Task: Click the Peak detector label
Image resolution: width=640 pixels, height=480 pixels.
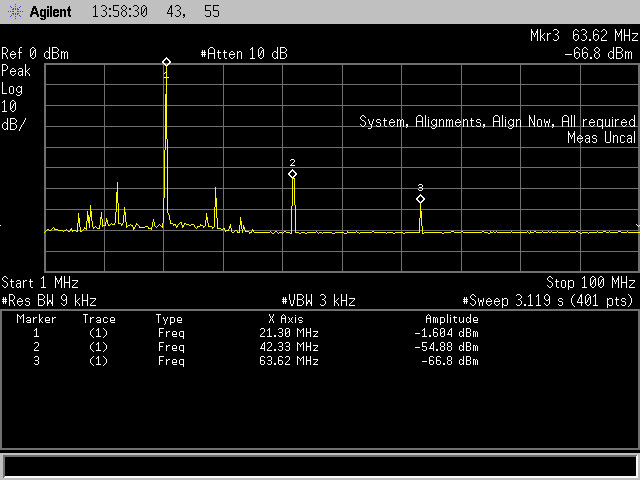Action: (16, 71)
